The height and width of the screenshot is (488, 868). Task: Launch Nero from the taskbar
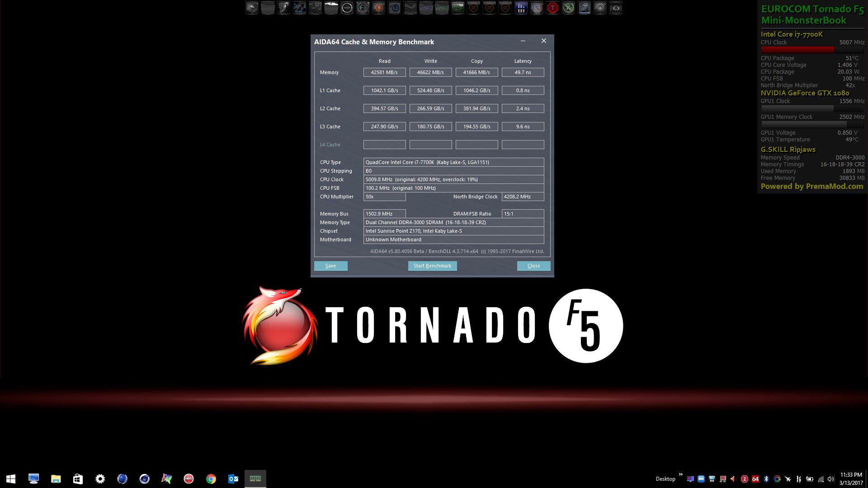pyautogui.click(x=189, y=479)
